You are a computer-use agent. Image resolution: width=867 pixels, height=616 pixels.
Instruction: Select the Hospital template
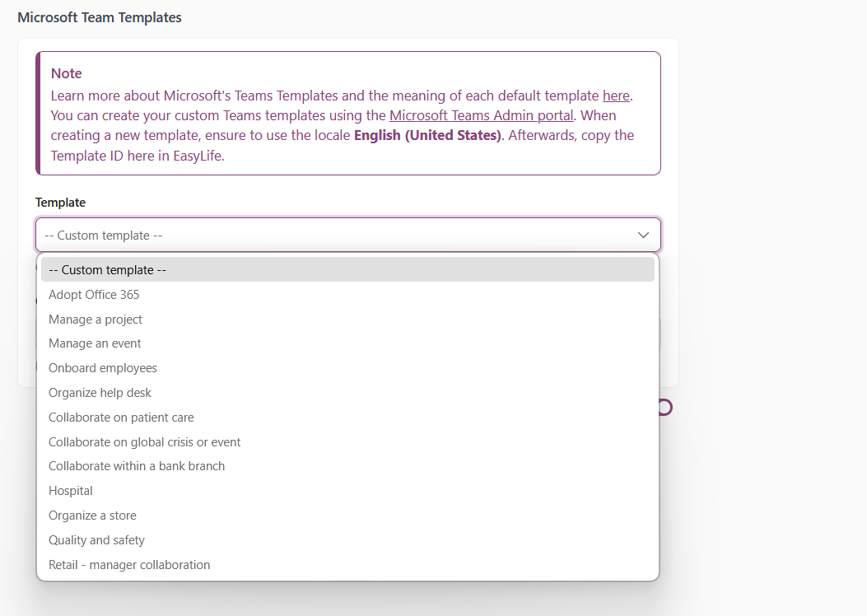(70, 491)
